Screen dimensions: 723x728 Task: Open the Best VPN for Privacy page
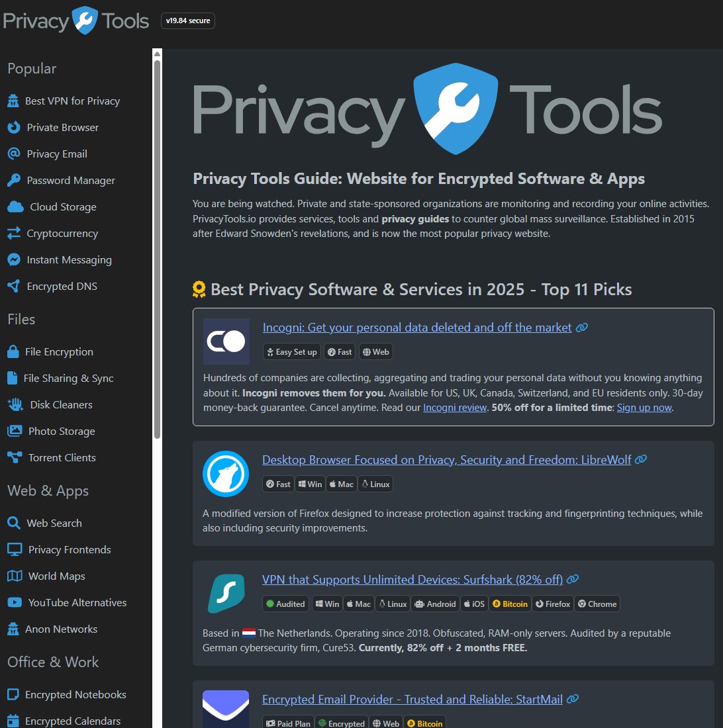pos(72,101)
